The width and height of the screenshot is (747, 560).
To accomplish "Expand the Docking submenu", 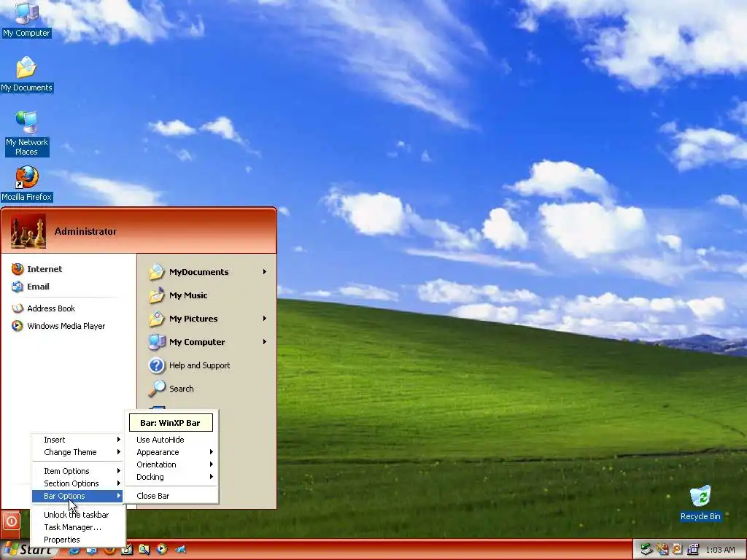I will coord(171,477).
